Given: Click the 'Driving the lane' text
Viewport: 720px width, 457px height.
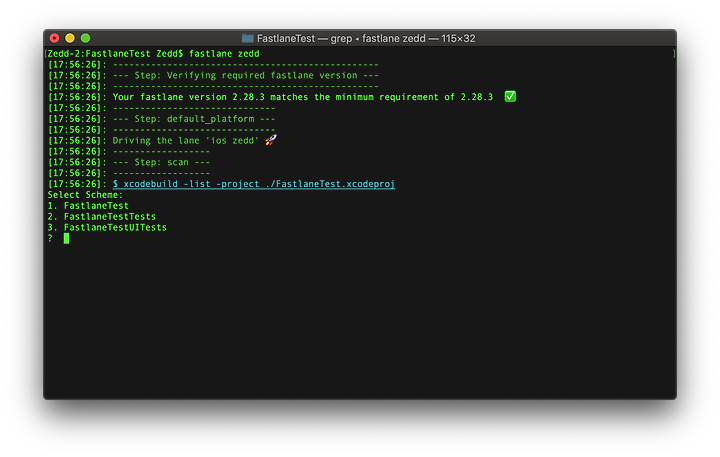Looking at the screenshot, I should pyautogui.click(x=156, y=141).
